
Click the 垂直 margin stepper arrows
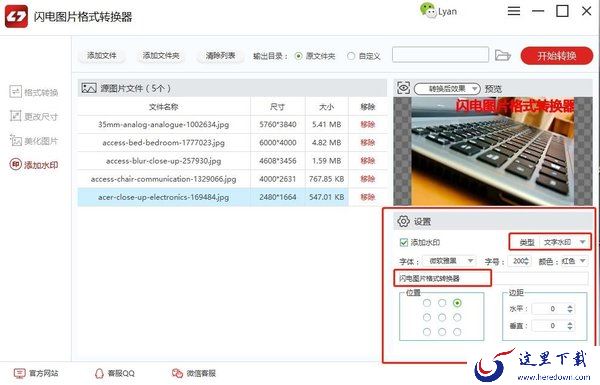point(570,326)
